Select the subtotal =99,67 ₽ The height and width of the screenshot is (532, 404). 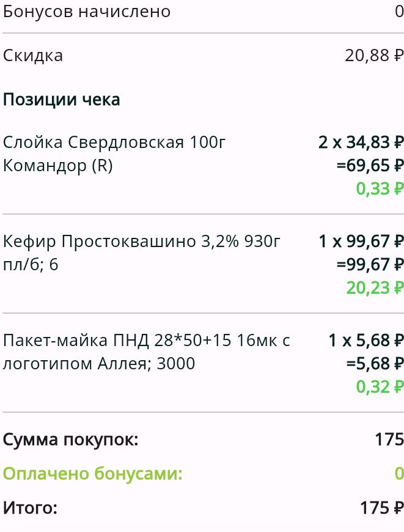click(370, 264)
